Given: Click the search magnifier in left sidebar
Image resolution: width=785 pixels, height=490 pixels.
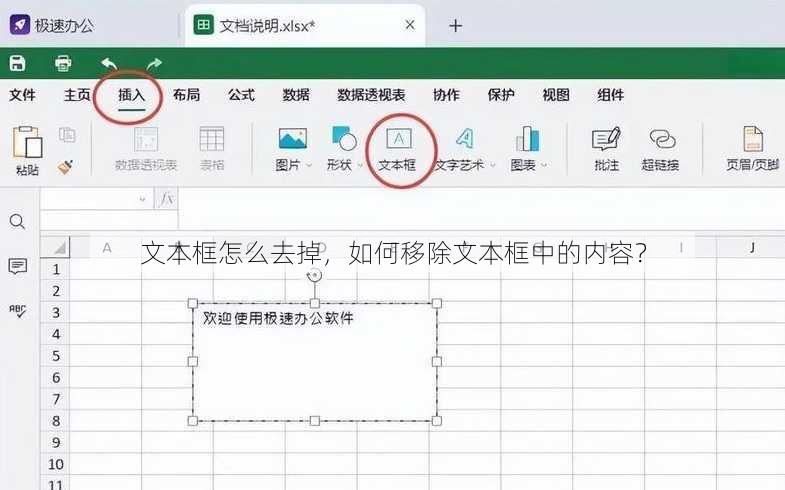Looking at the screenshot, I should [x=18, y=222].
